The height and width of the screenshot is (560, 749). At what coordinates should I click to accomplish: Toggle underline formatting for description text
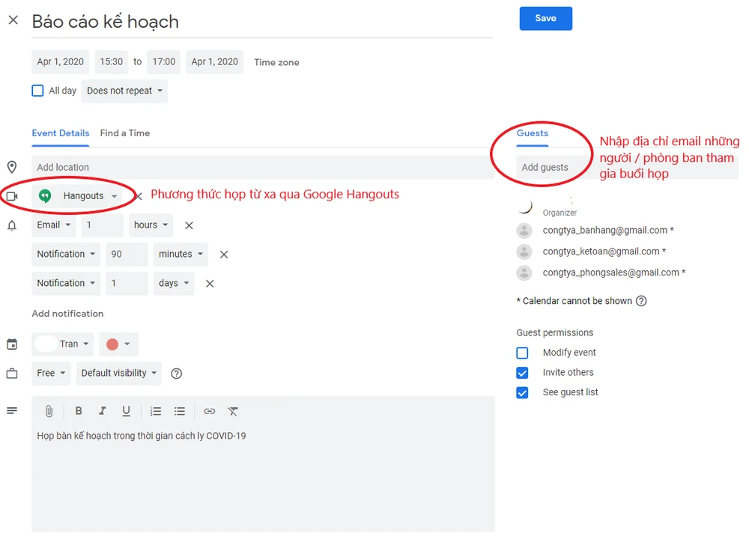pyautogui.click(x=126, y=411)
